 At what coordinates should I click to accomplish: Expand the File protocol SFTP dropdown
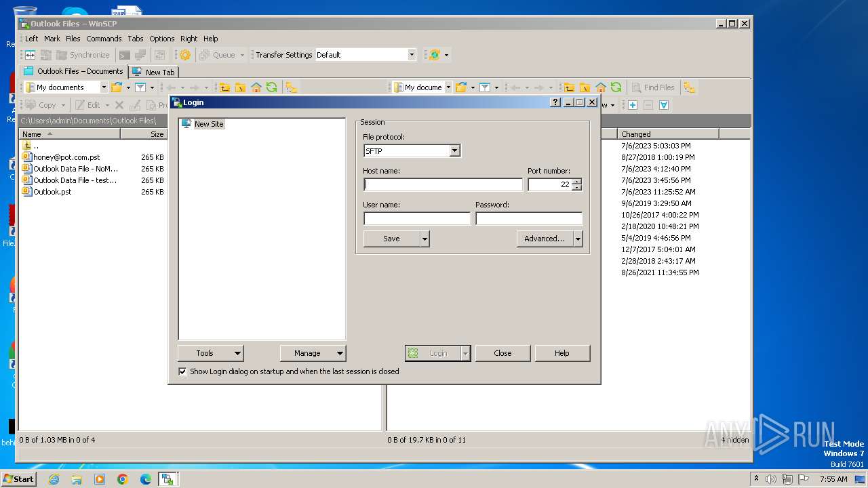pos(455,151)
